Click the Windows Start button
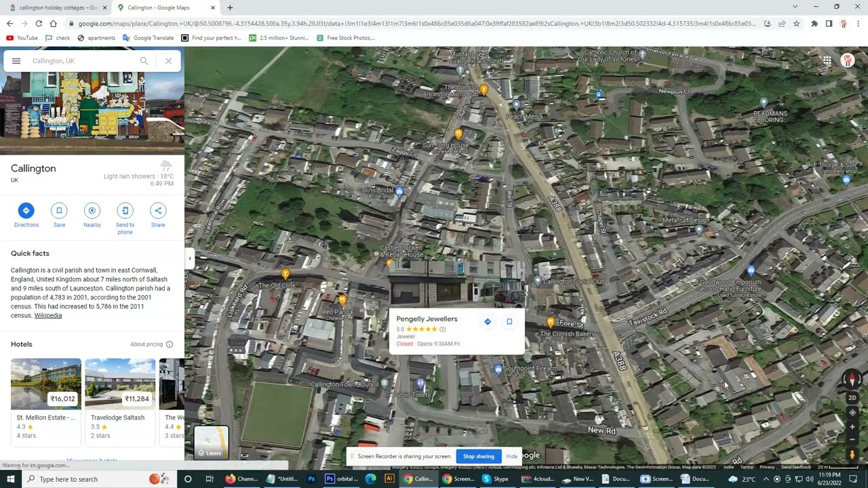 click(10, 479)
